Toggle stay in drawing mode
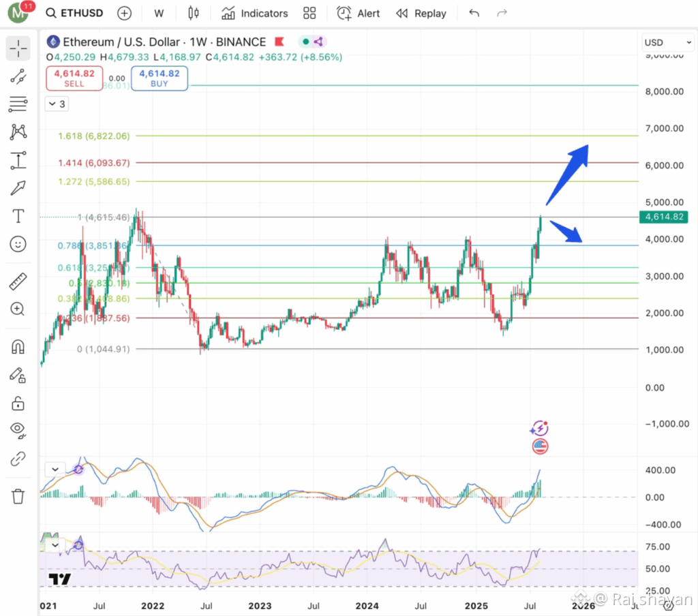698x616 pixels. [18, 375]
